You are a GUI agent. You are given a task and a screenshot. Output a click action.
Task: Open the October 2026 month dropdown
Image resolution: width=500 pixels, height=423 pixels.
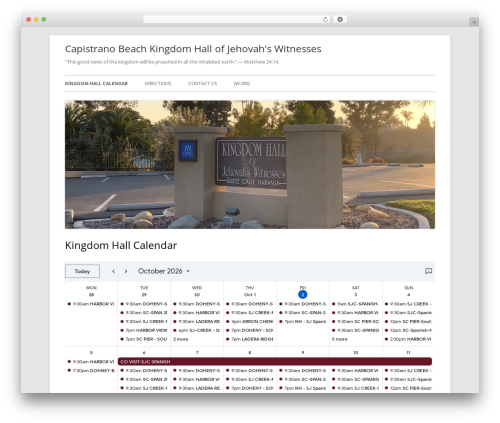pyautogui.click(x=164, y=271)
